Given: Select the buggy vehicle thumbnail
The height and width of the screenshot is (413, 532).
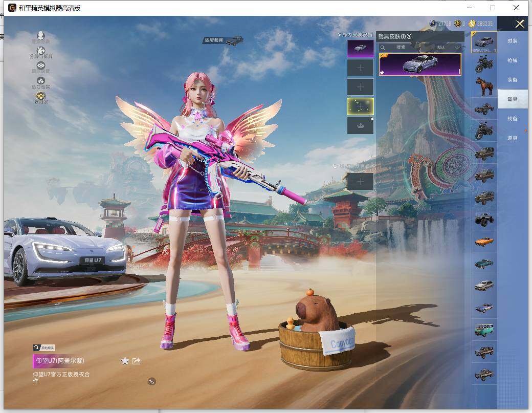Looking at the screenshot, I should coord(484,108).
